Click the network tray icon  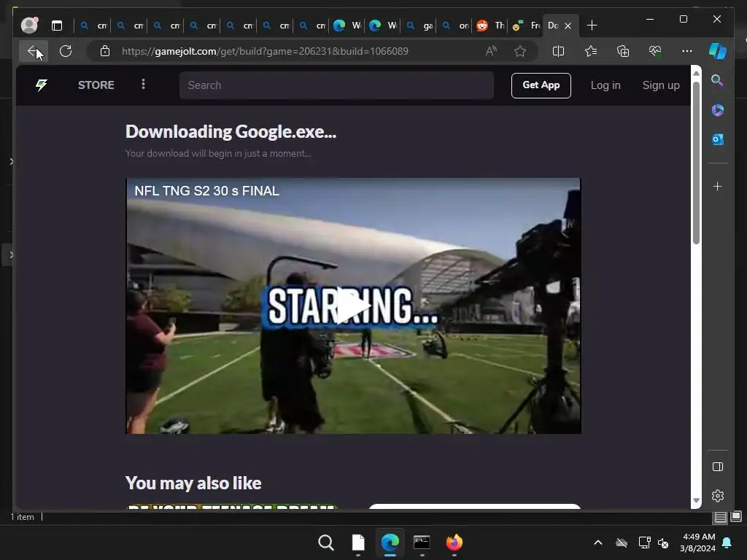pos(644,542)
